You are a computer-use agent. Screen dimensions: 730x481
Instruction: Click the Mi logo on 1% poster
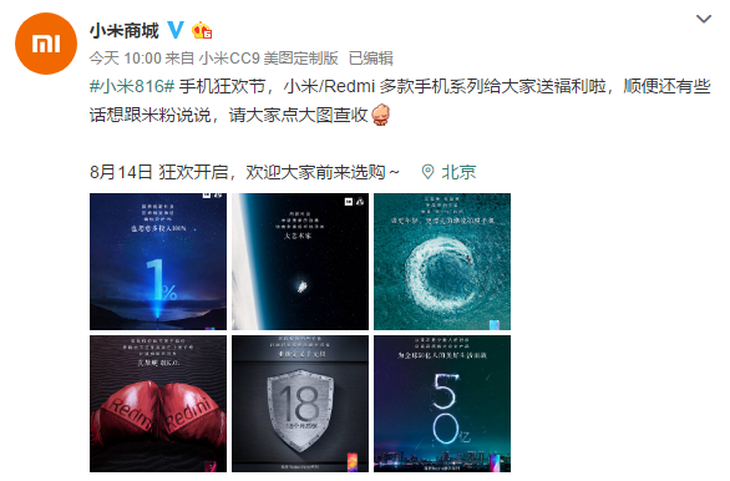pos(207,196)
